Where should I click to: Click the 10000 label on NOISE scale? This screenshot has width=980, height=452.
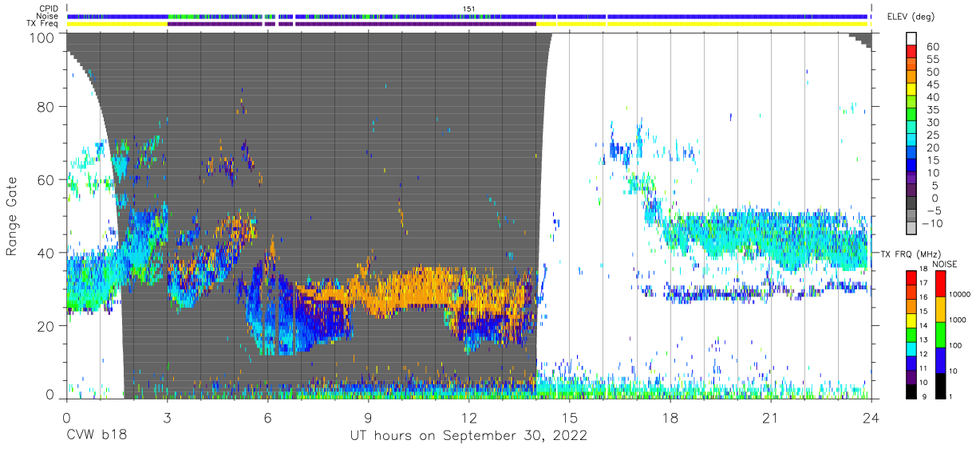[x=959, y=294]
